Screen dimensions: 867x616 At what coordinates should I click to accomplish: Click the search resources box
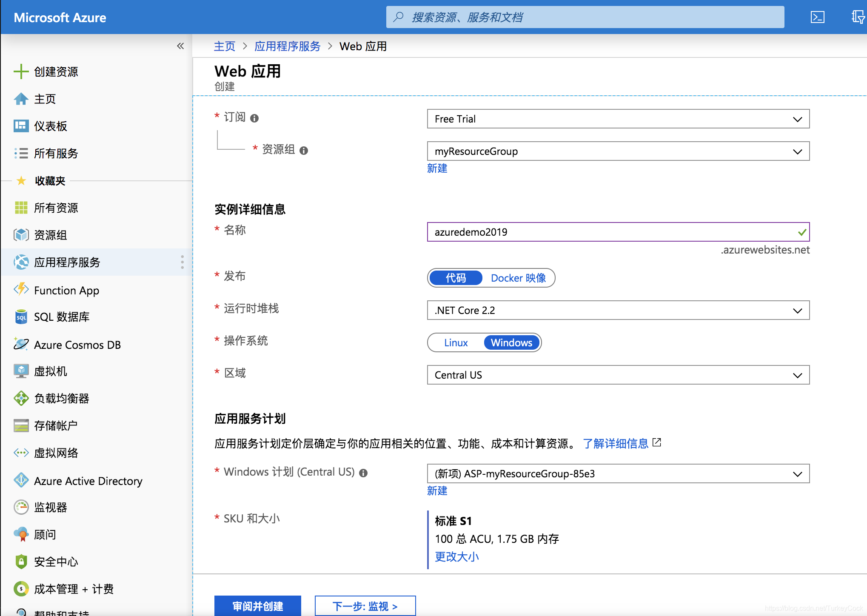pyautogui.click(x=585, y=17)
